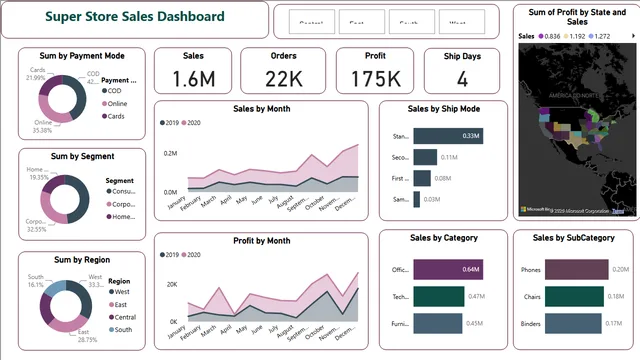Click the 1.272 map legend entry
640x360 pixels.
click(x=599, y=36)
